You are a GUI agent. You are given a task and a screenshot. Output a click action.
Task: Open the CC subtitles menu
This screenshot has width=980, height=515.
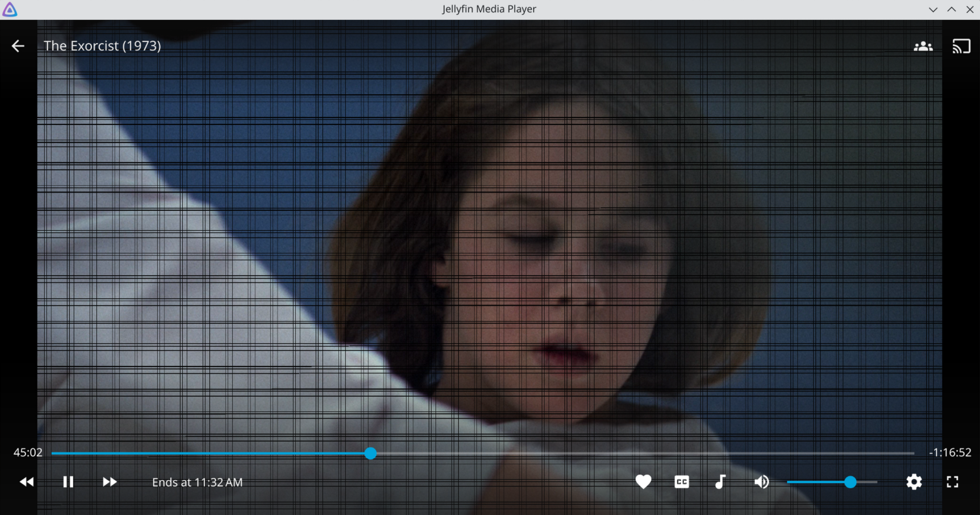coord(682,482)
